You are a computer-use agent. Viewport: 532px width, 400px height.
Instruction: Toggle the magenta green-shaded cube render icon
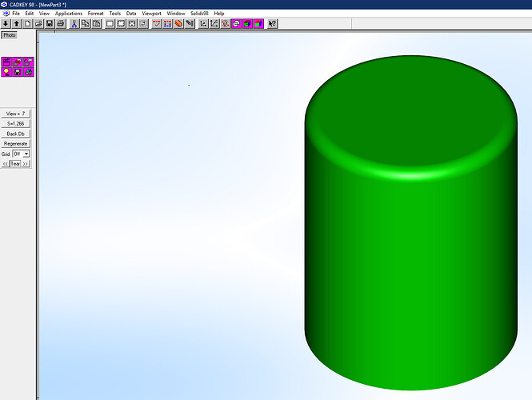point(248,24)
